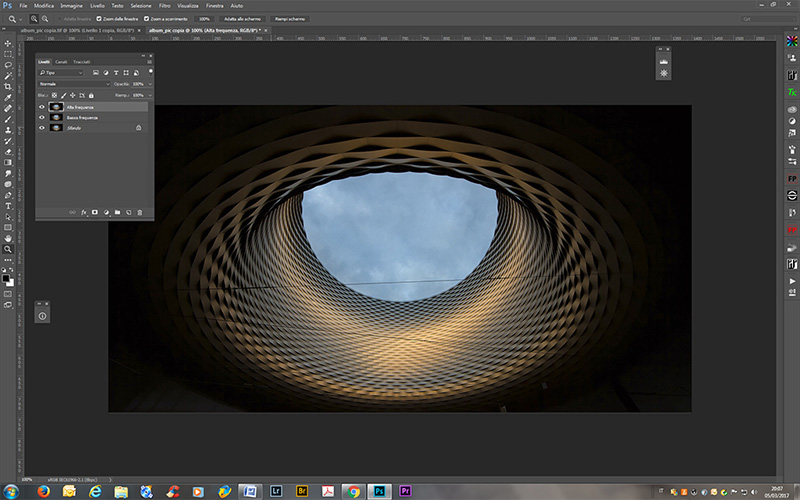This screenshot has width=800, height=500.
Task: Open the Tipo layer filter dropdown
Action: [x=62, y=73]
